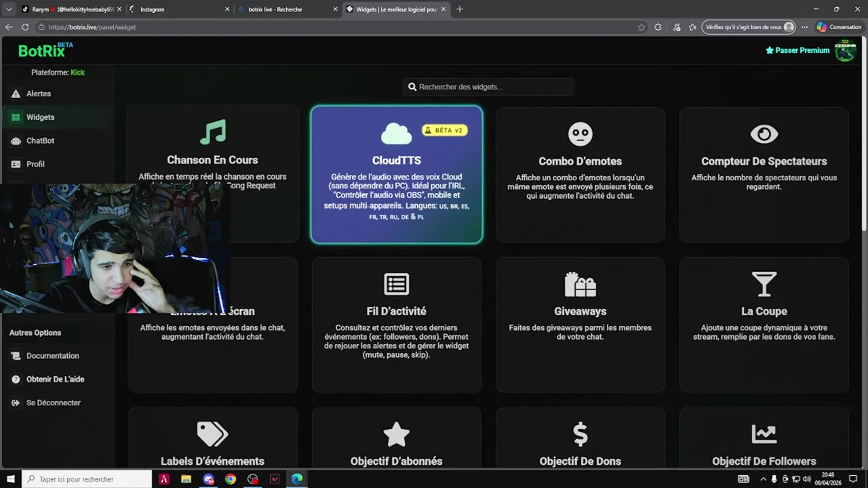Open the Emotes À L'écran widget description

click(213, 332)
